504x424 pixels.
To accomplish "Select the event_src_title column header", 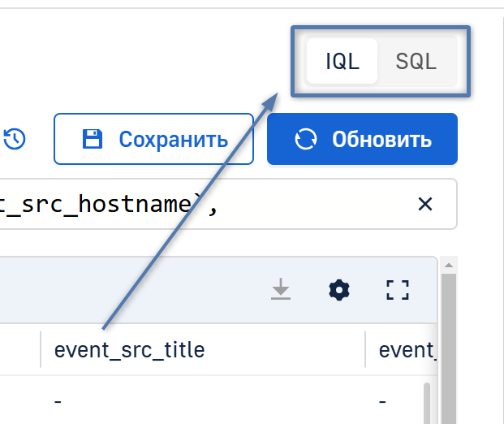I will (129, 350).
